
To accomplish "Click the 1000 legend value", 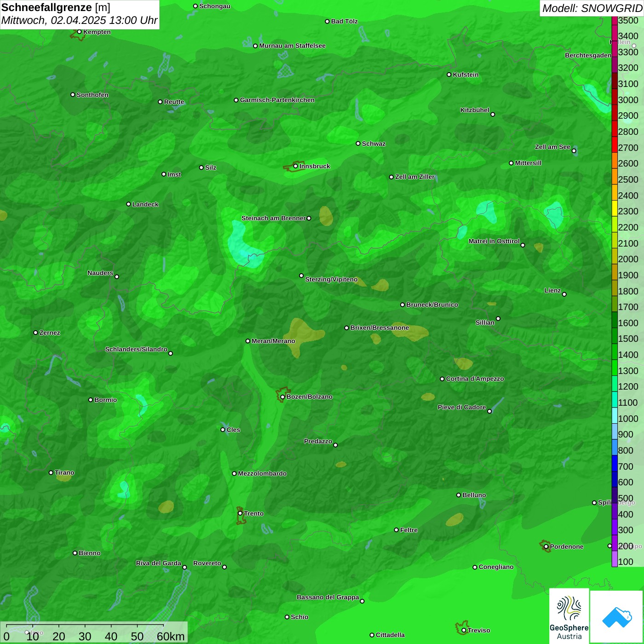I will 628,419.
